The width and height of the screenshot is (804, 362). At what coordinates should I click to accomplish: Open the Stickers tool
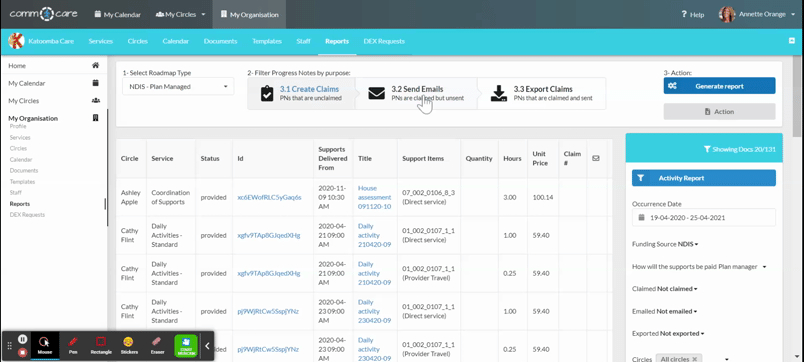pos(129,346)
